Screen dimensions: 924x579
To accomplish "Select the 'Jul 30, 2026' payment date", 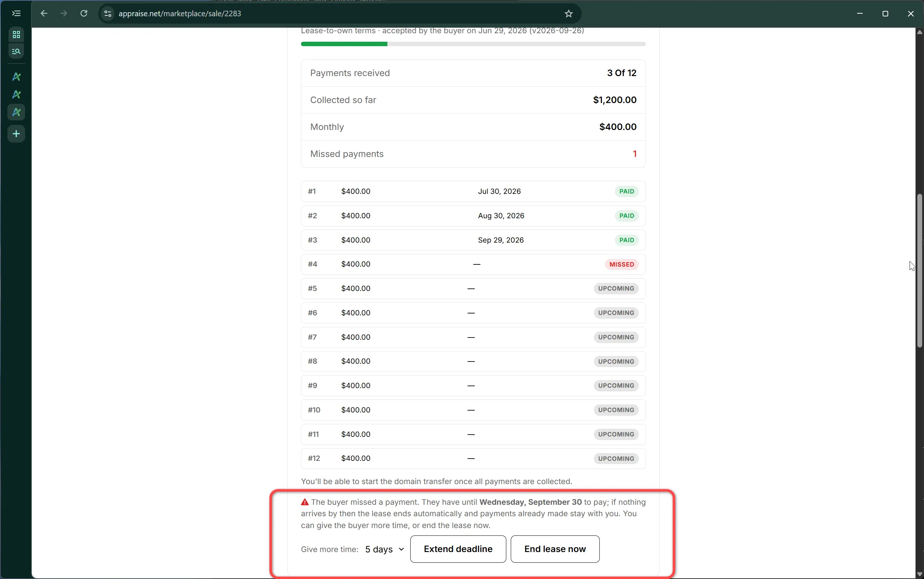I will [x=499, y=192].
